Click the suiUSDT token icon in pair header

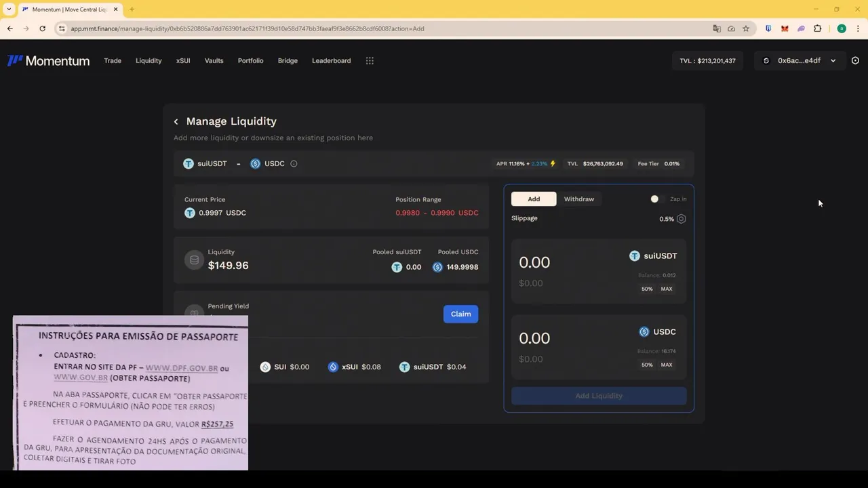click(189, 163)
